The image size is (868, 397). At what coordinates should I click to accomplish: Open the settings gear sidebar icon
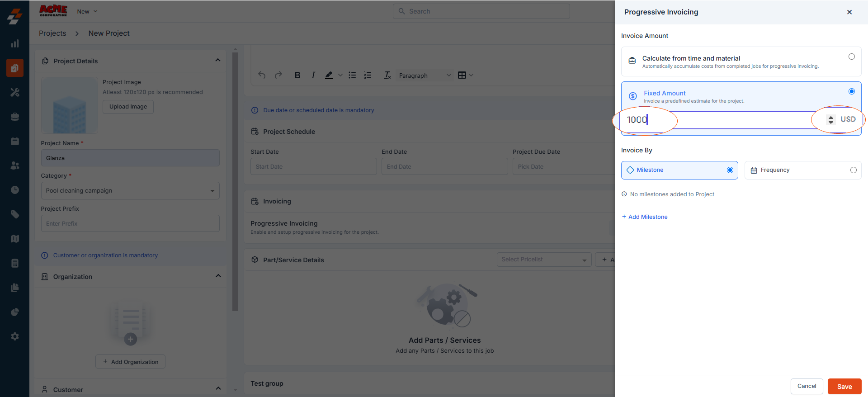[15, 336]
